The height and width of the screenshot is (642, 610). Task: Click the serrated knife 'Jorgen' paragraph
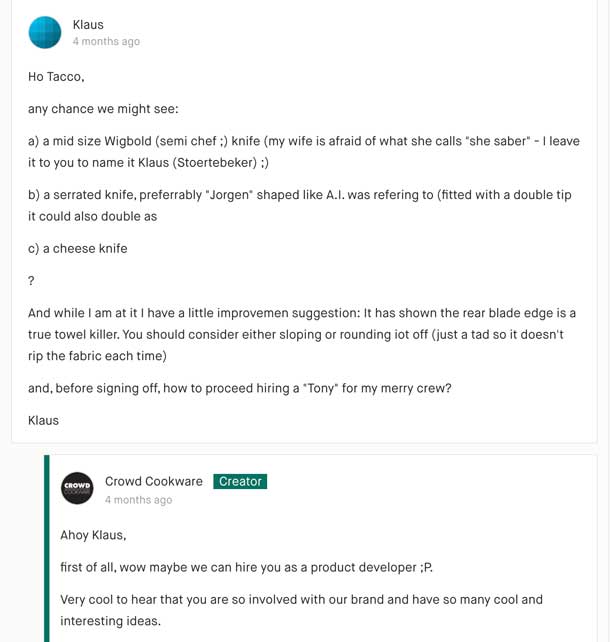(300, 206)
